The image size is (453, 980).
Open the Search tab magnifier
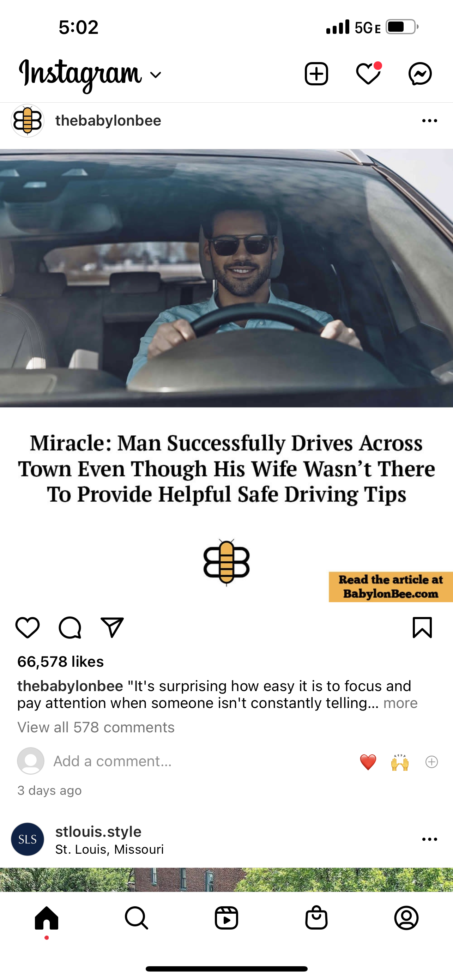[x=136, y=918]
